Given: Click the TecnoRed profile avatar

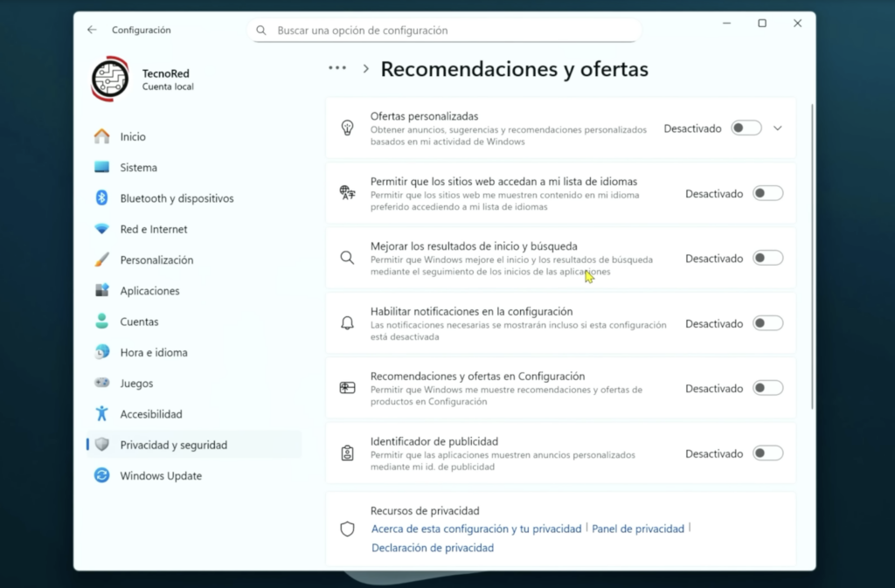Looking at the screenshot, I should pyautogui.click(x=110, y=79).
